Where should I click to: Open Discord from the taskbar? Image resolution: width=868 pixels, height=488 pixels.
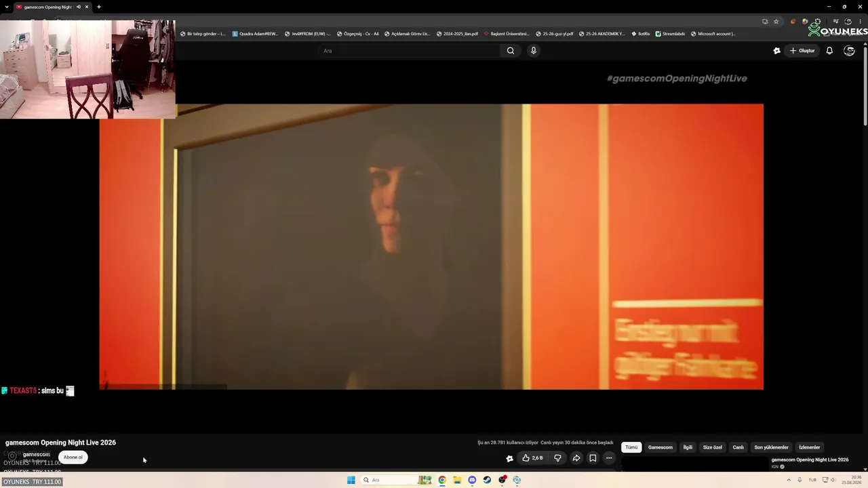pos(472,480)
